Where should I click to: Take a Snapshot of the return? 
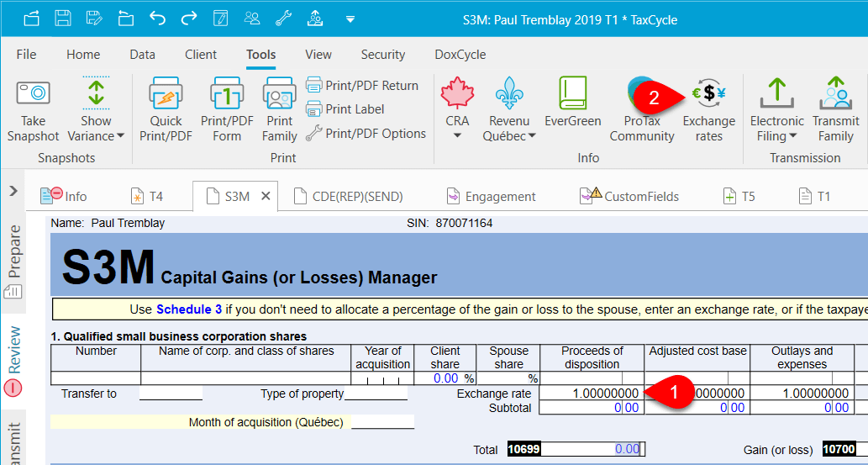34,111
